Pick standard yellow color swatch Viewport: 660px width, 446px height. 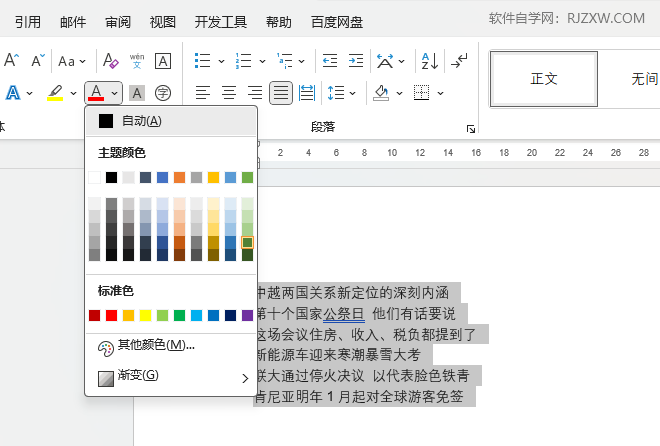145,315
